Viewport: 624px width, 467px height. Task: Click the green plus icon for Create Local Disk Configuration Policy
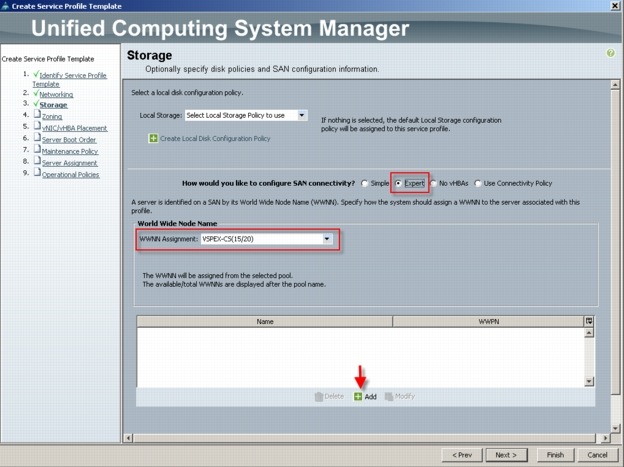pos(153,139)
